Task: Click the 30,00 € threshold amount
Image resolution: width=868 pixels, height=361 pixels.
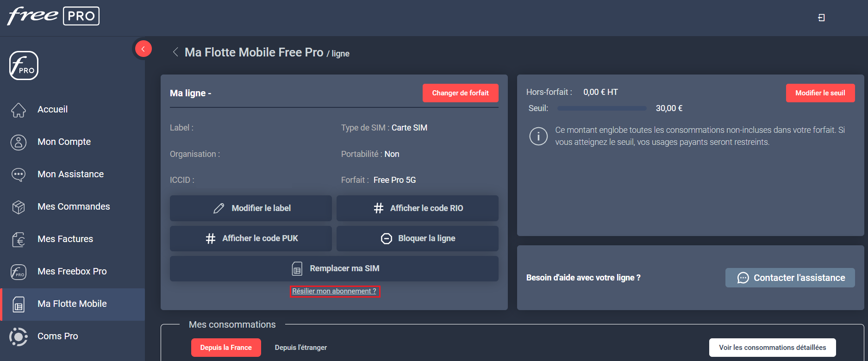Action: [x=669, y=108]
